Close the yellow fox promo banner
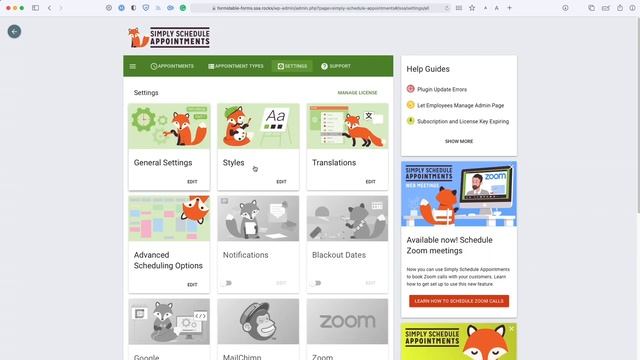 511,329
